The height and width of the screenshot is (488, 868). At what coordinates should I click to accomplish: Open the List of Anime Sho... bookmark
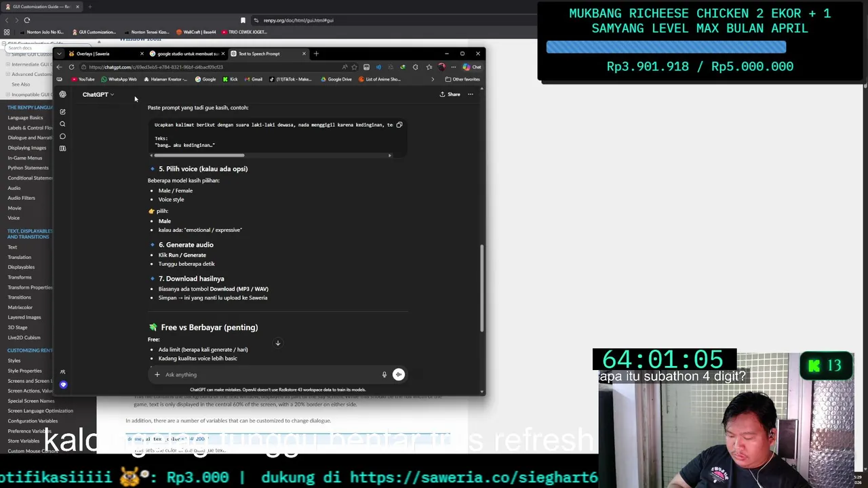380,79
